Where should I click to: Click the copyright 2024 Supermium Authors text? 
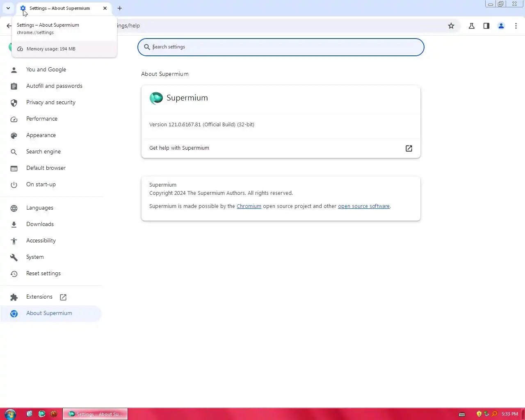click(x=221, y=193)
